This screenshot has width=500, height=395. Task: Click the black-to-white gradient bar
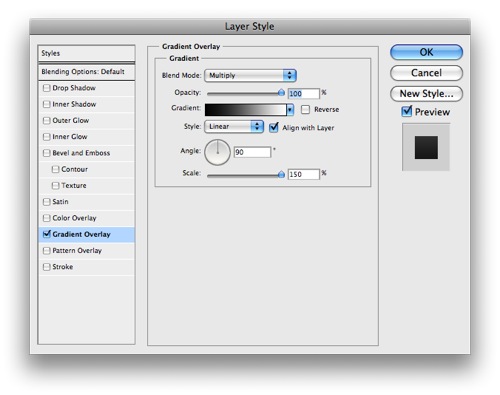(246, 110)
